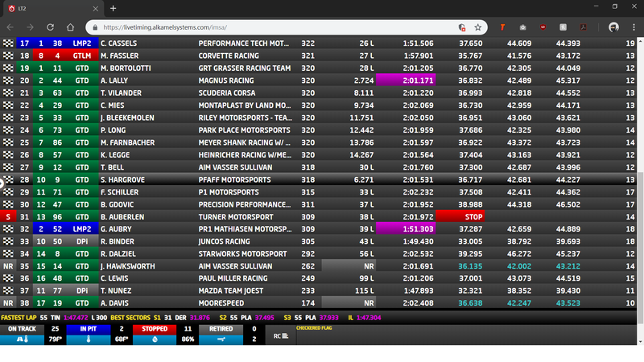644x362 pixels.
Task: Click the red STOP cell for Turner Motorsport
Action: tap(460, 216)
